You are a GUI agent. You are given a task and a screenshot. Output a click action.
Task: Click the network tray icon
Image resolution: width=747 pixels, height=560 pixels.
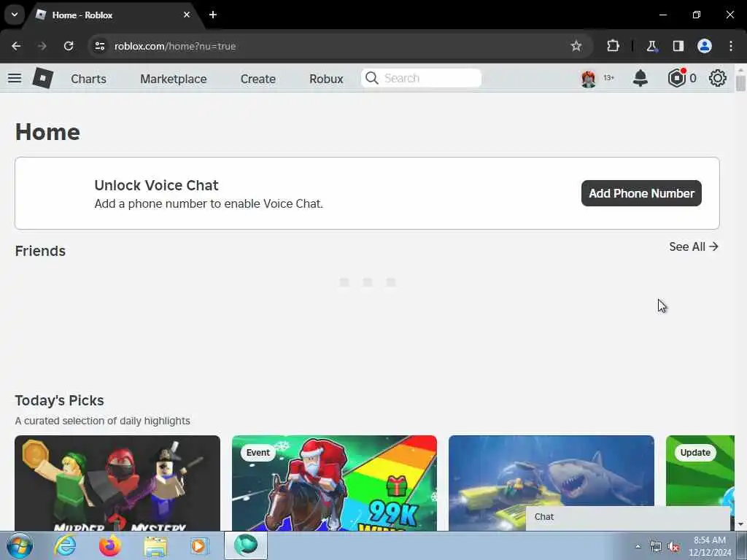656,547
